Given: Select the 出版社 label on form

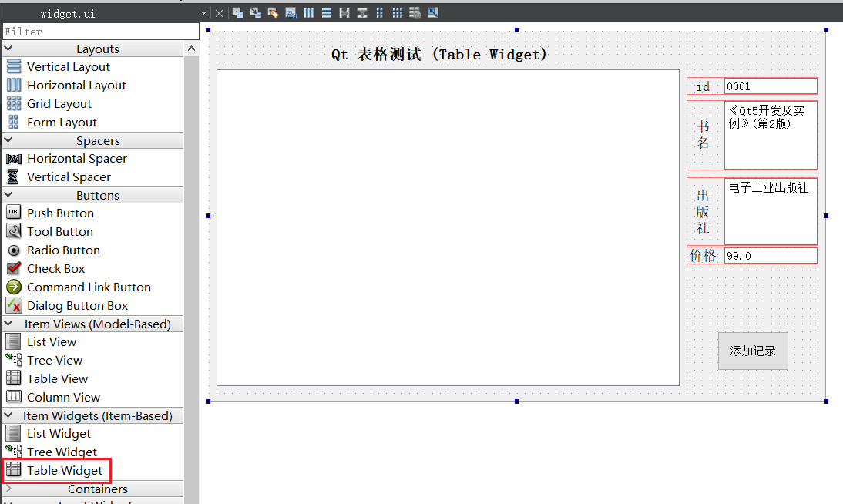Looking at the screenshot, I should pos(704,211).
